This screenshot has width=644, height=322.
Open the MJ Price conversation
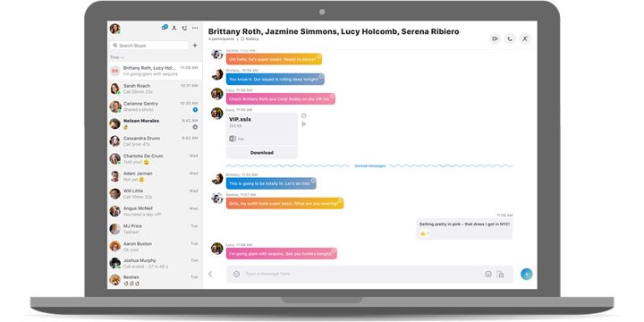[x=155, y=229]
